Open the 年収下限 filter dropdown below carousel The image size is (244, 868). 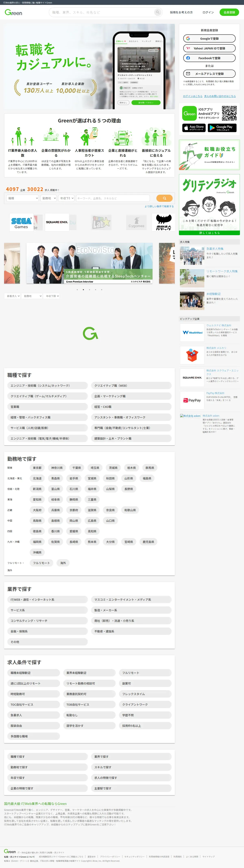[52, 296]
